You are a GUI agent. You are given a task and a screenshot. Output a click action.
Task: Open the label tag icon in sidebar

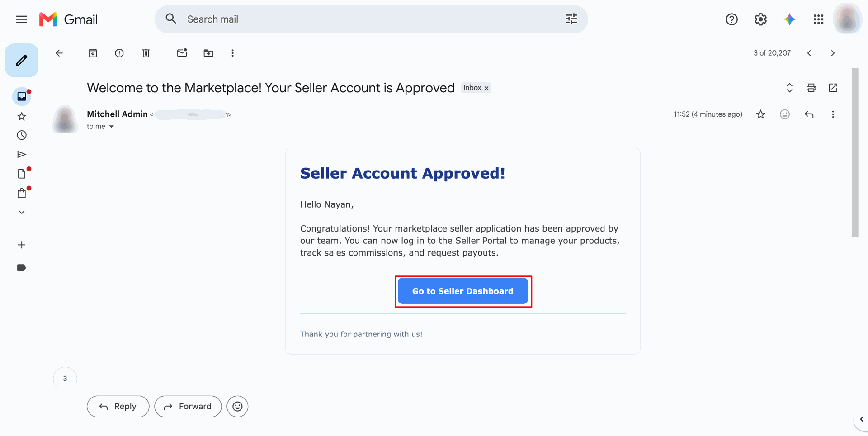[x=22, y=268]
